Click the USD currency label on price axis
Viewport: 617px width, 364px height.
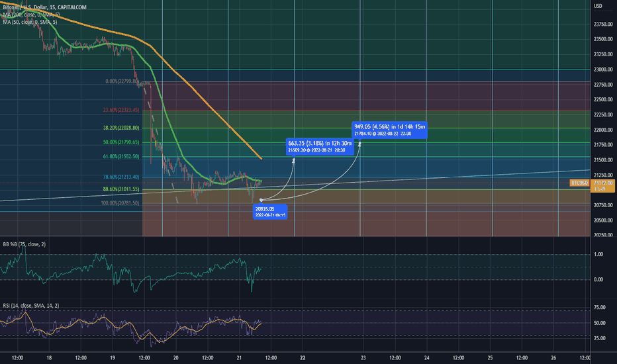tap(598, 6)
